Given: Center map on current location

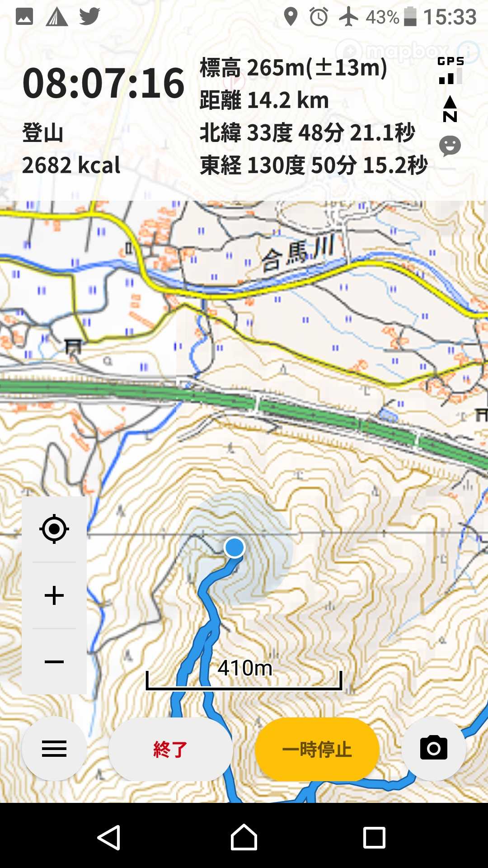Looking at the screenshot, I should [x=54, y=528].
